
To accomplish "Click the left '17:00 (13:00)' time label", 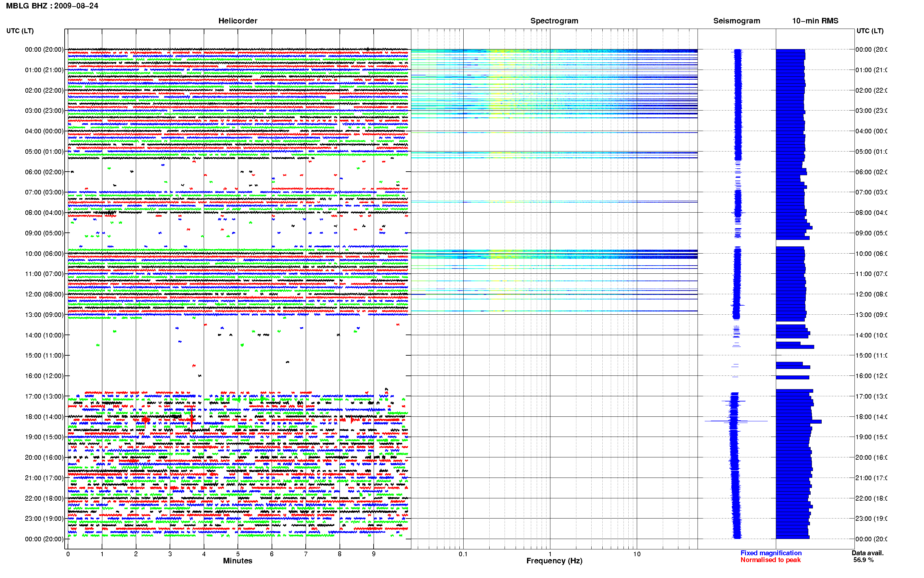I will pos(44,396).
